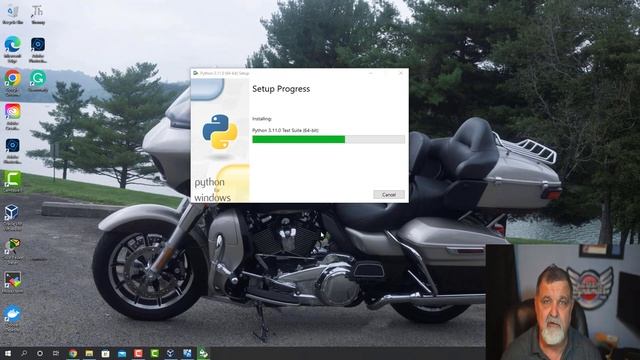This screenshot has height=360, width=640.
Task: Click 'Python 3.11.0 Test Suite (64-bit)' status text
Action: point(285,130)
